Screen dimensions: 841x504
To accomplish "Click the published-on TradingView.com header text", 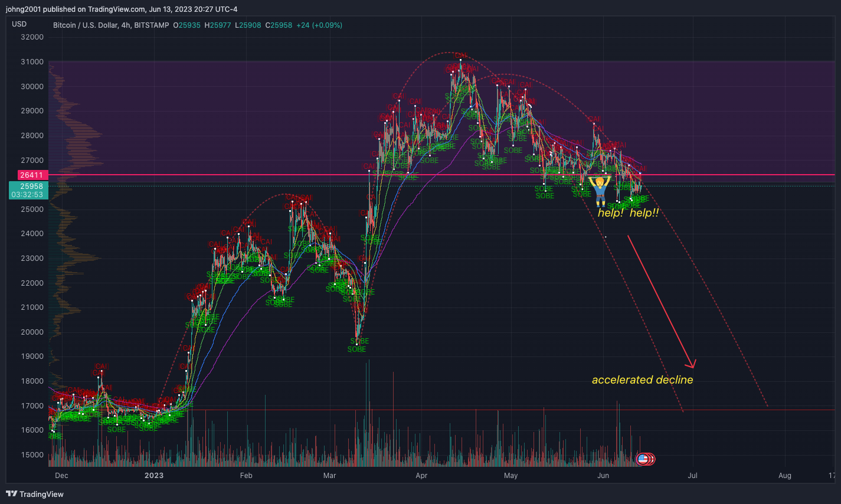I will point(122,9).
